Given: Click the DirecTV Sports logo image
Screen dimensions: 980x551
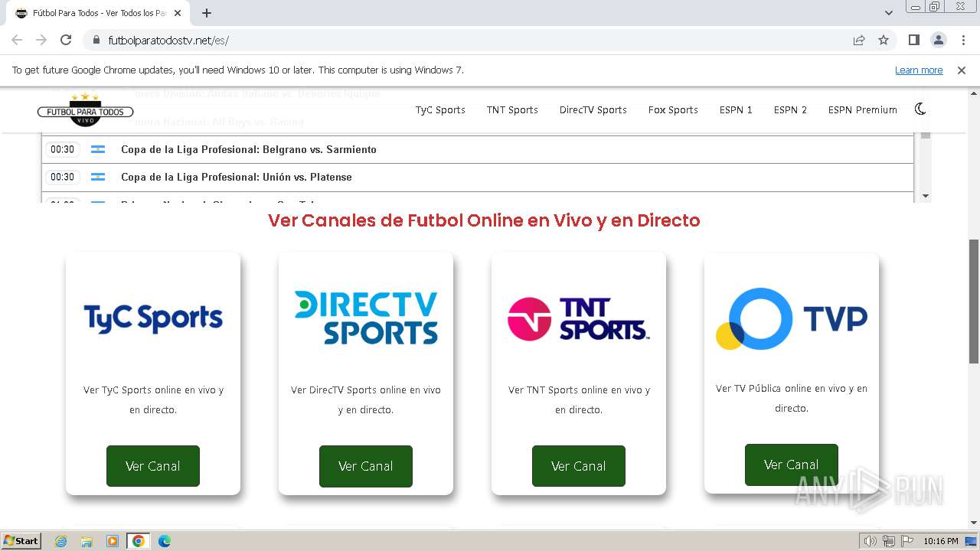Looking at the screenshot, I should (366, 318).
